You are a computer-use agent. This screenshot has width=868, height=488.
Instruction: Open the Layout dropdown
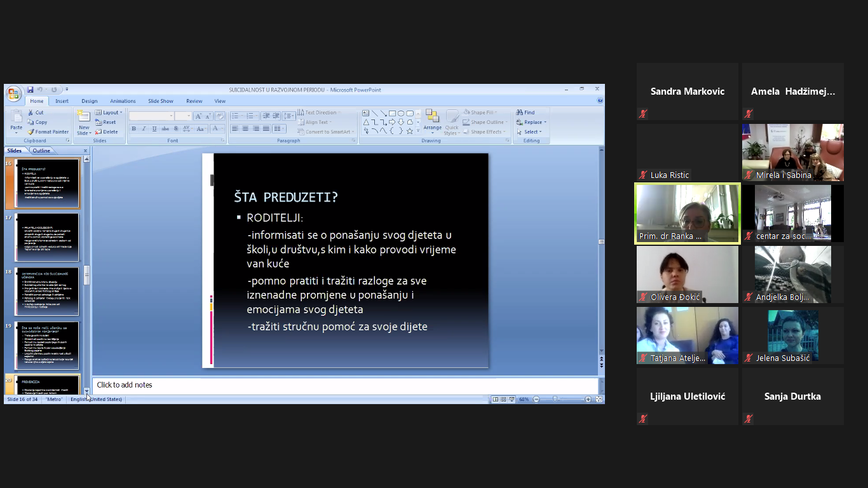point(109,112)
